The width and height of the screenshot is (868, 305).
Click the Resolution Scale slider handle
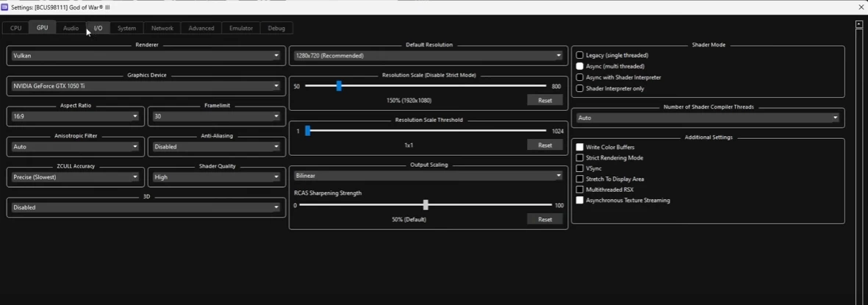click(x=339, y=86)
